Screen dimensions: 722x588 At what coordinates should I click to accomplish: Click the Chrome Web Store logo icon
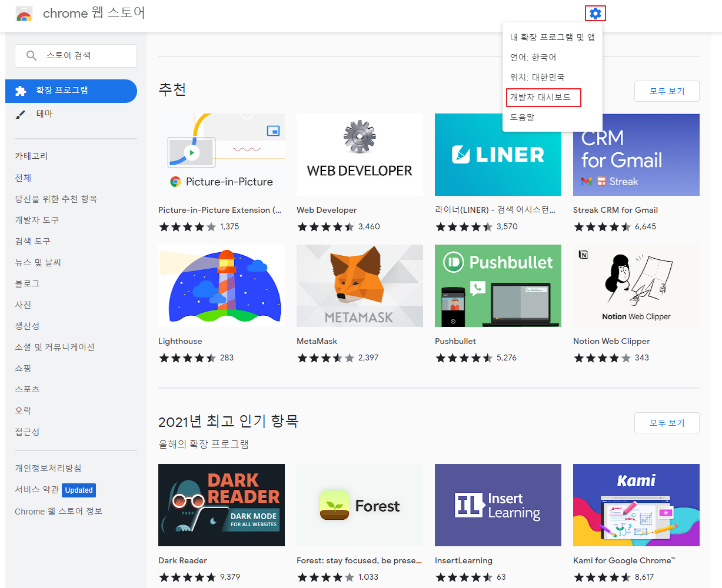[x=24, y=14]
